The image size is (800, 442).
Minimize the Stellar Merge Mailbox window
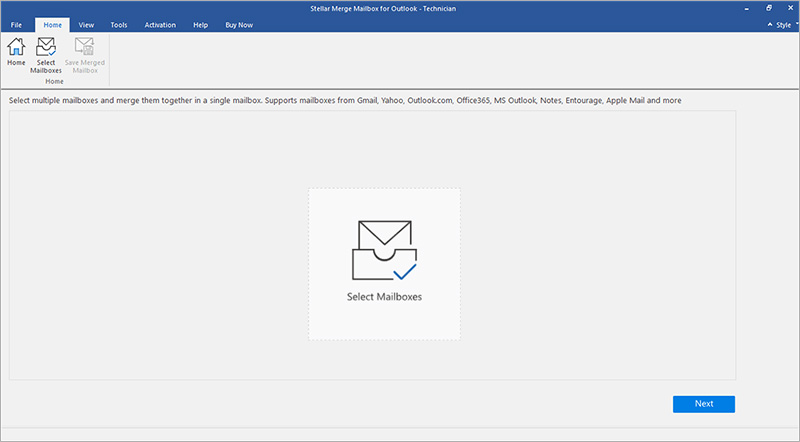(x=746, y=9)
